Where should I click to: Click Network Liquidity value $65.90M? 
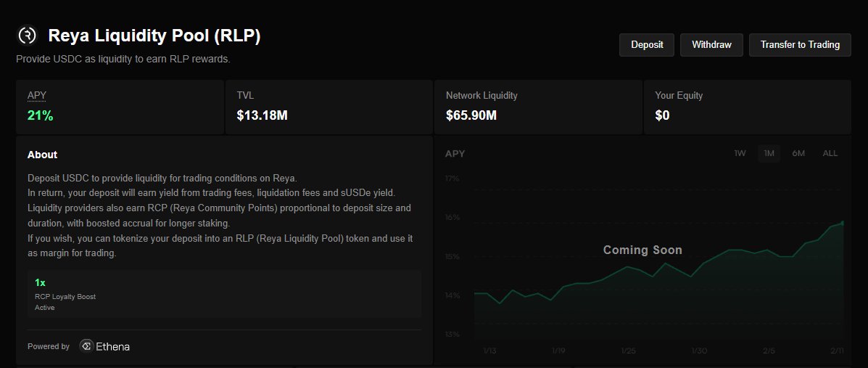click(471, 115)
